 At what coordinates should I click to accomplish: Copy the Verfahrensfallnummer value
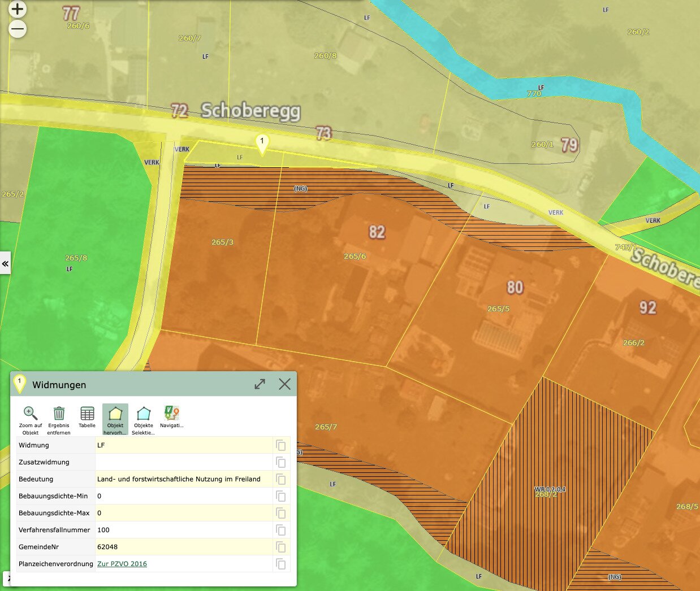point(281,530)
